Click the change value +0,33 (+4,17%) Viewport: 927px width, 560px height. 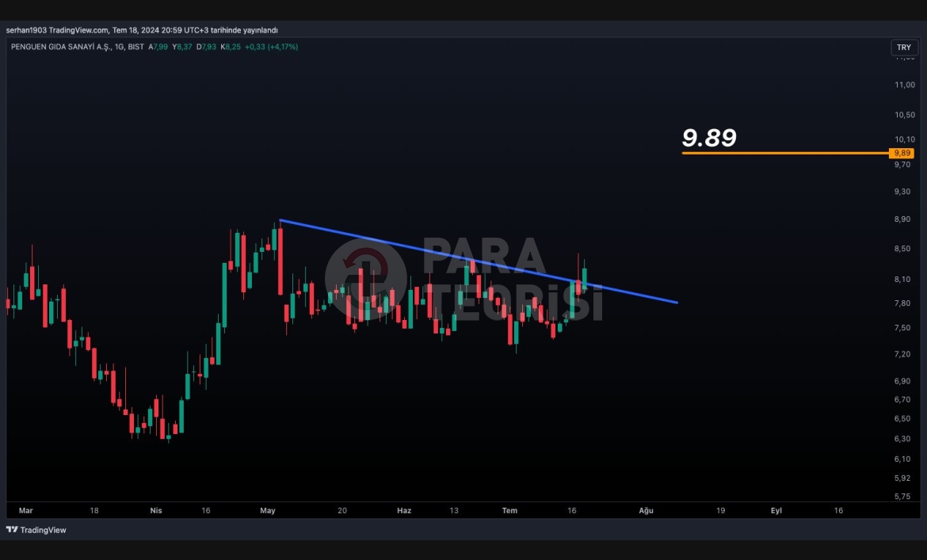point(271,47)
